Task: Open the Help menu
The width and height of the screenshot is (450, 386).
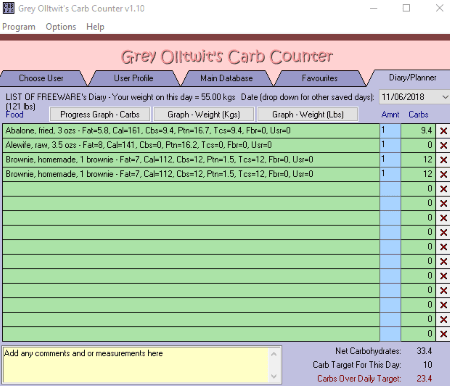Action: tap(95, 27)
